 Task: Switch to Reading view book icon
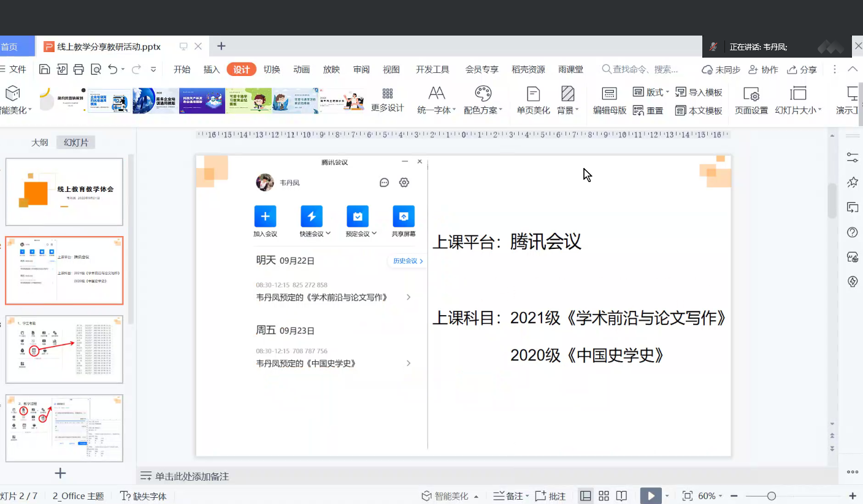(x=621, y=495)
